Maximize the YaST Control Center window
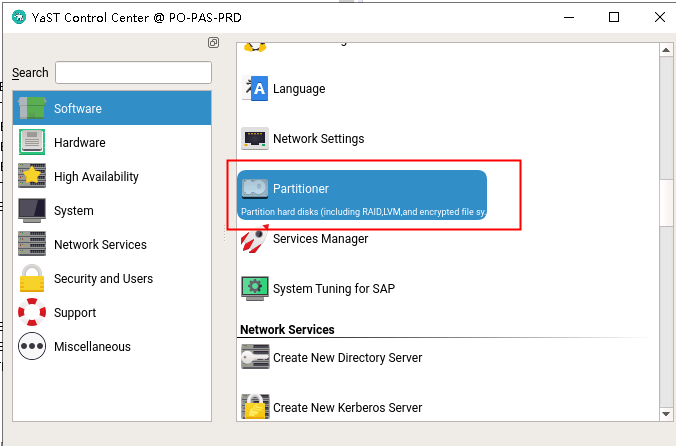 614,17
